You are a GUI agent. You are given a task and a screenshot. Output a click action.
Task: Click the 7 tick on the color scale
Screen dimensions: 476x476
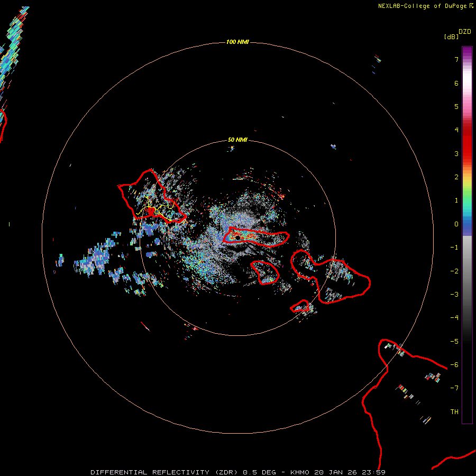[456, 60]
